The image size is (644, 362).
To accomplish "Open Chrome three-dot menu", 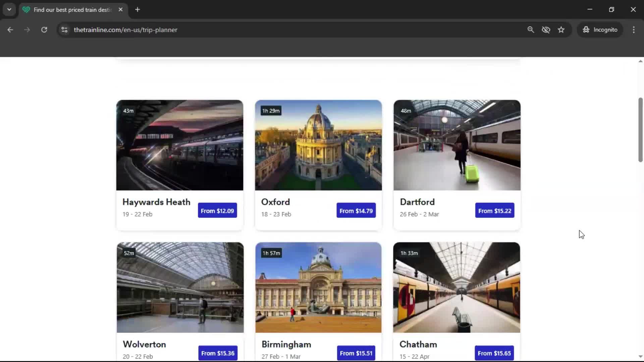I will click(634, 30).
